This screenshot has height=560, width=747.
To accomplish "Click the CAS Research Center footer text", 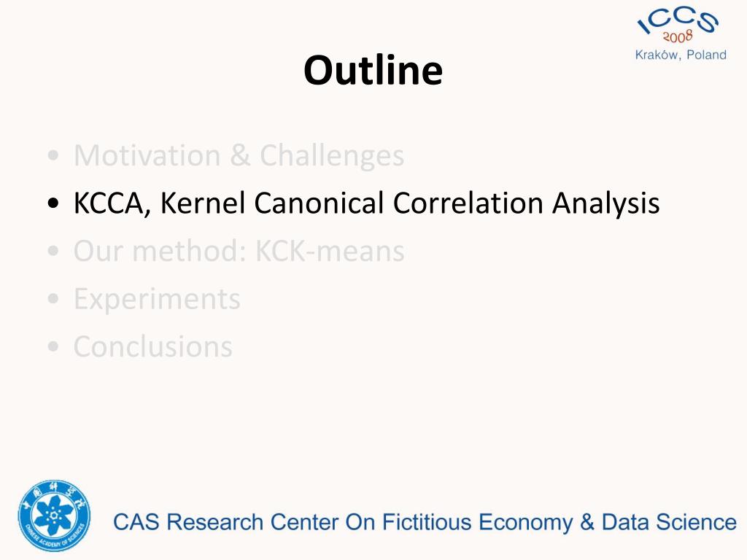I will [x=425, y=522].
